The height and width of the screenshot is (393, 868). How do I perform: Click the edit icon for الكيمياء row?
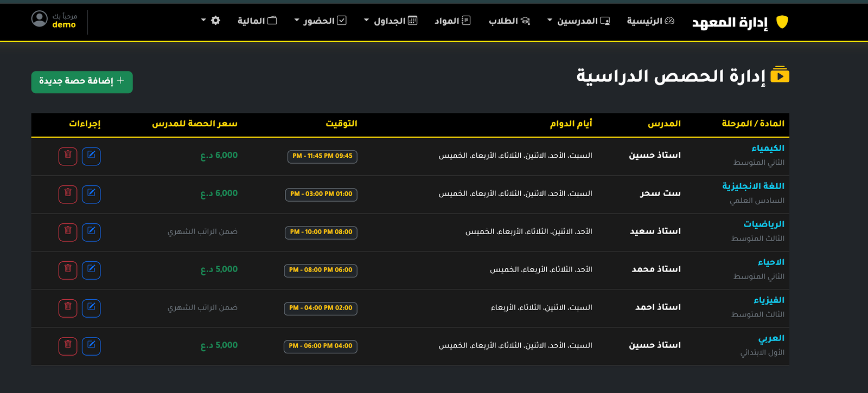click(x=91, y=156)
